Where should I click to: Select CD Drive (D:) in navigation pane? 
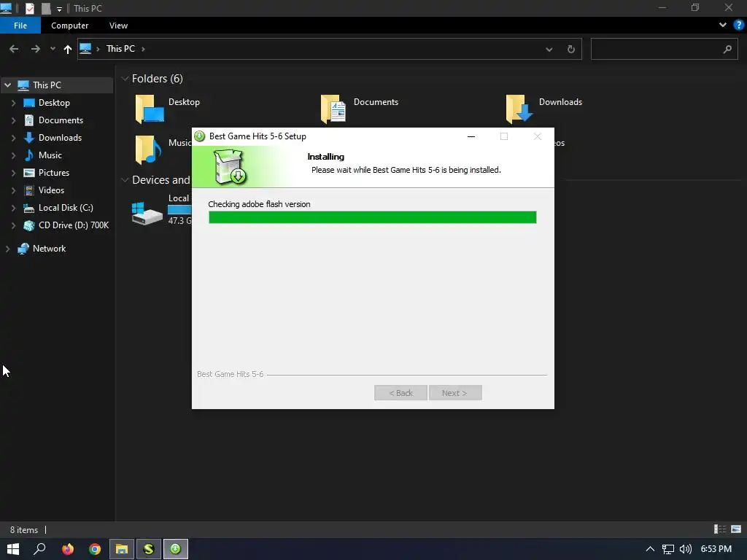[74, 225]
